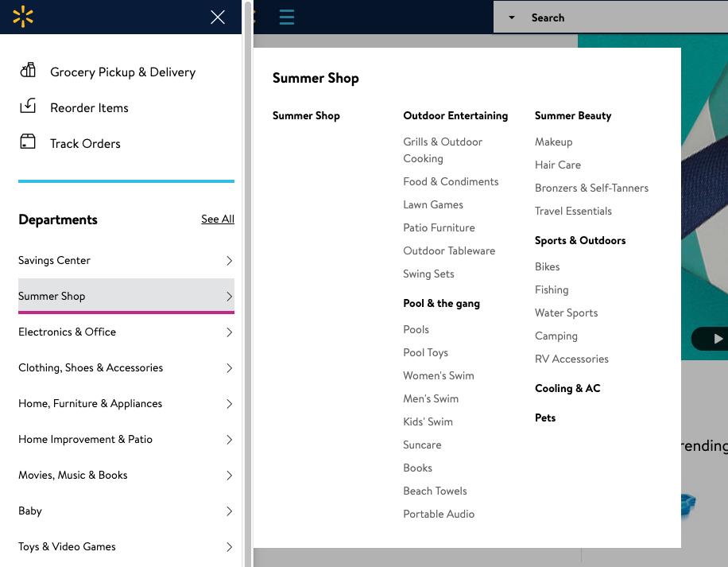728x567 pixels.
Task: Open the hamburger menu icon in header
Action: click(286, 17)
